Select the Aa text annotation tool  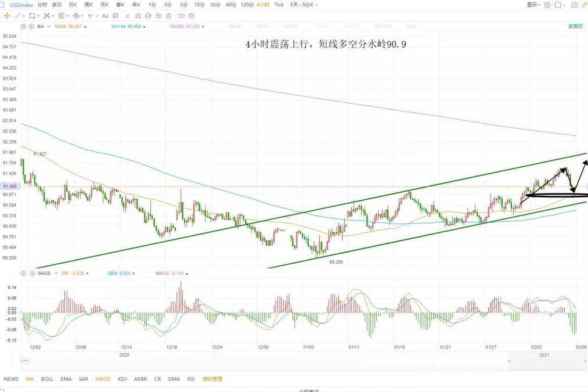(105, 16)
